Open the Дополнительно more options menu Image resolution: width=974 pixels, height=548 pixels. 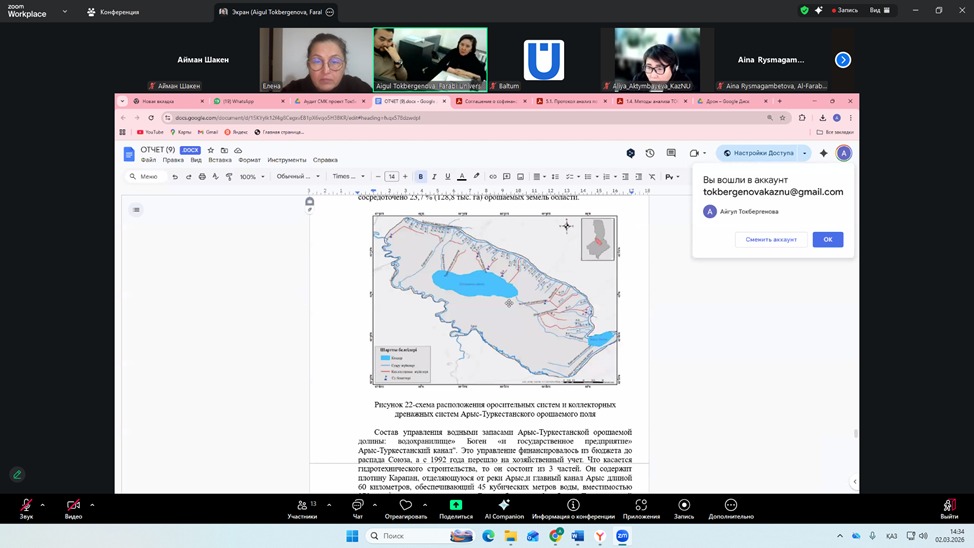point(731,506)
